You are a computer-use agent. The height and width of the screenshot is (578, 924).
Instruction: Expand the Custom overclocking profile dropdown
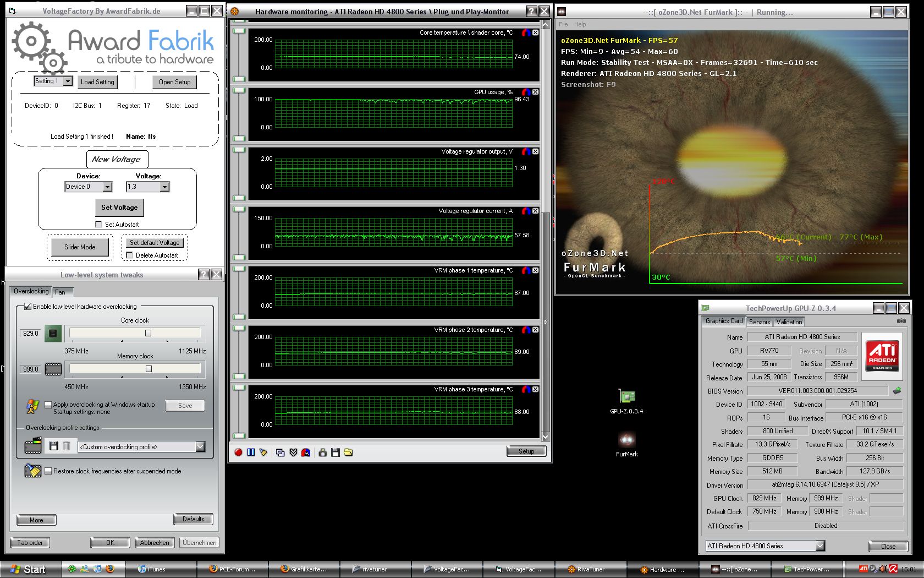pos(200,447)
